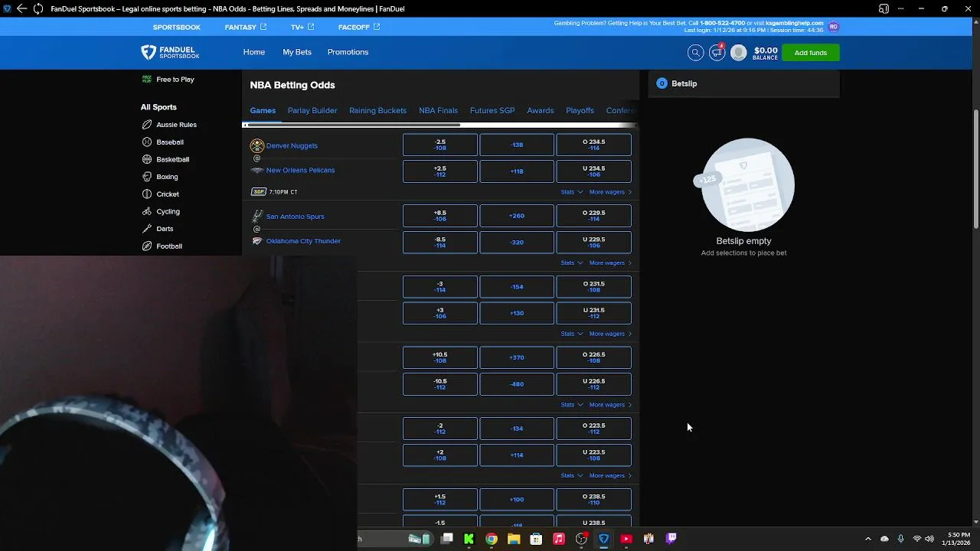Screen dimensions: 980x551
Task: Open My Bets in main navigation
Action: click(297, 52)
